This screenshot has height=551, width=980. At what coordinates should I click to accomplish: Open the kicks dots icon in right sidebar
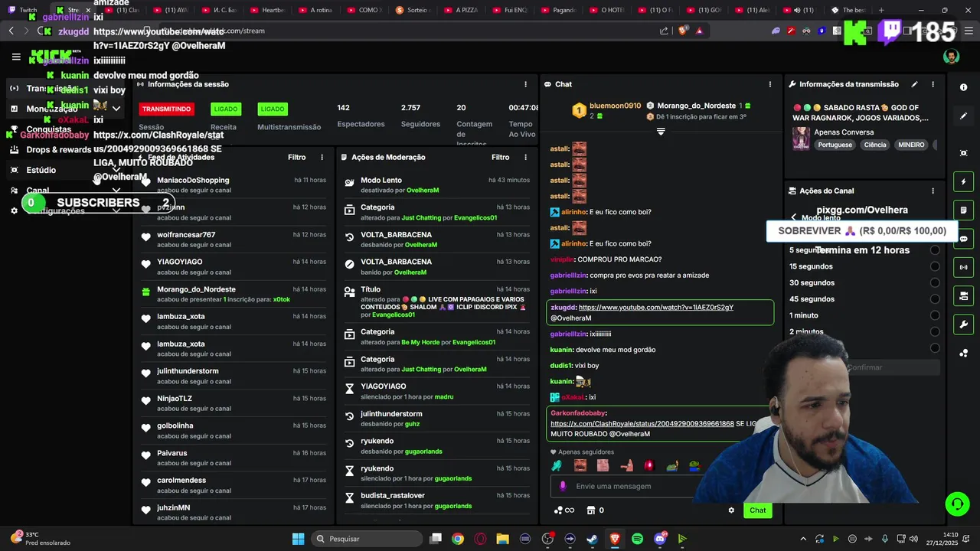tap(964, 353)
